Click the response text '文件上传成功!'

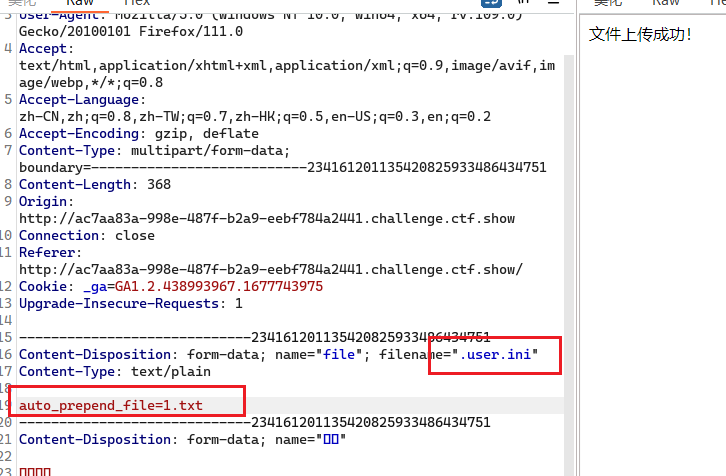640,34
